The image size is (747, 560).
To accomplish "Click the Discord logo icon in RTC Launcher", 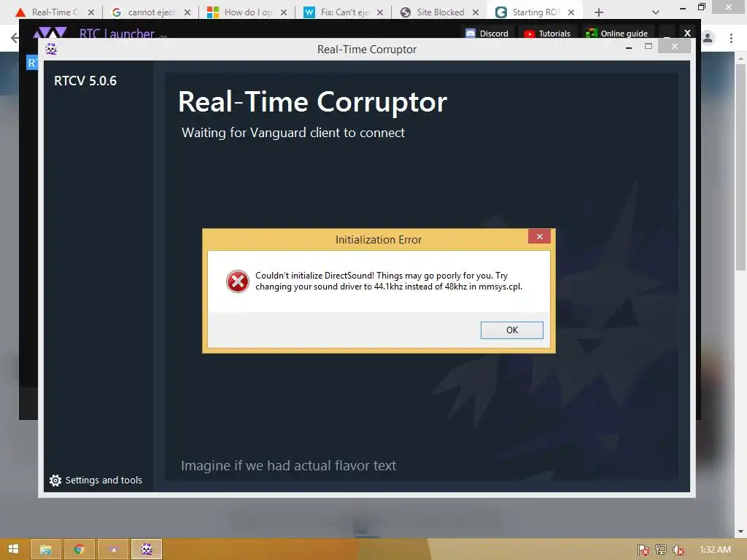I will (x=471, y=34).
